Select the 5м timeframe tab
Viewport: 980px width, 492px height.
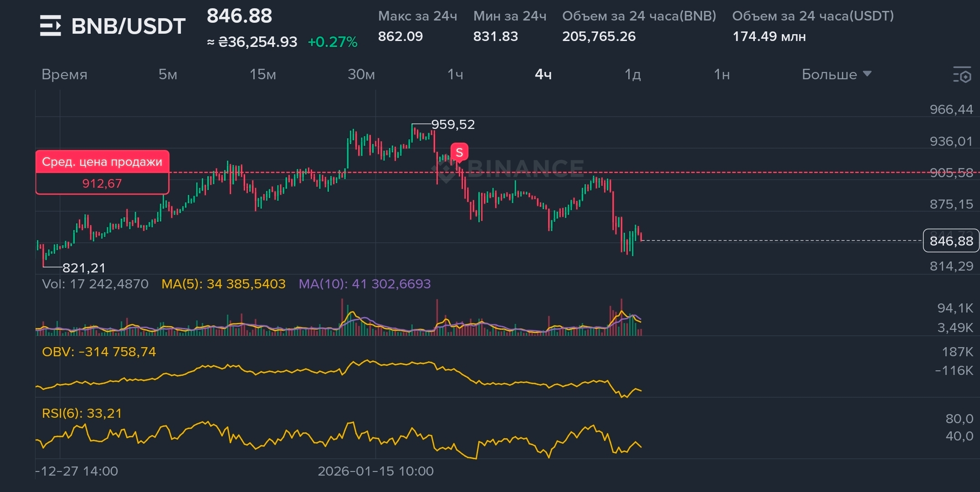coord(168,74)
